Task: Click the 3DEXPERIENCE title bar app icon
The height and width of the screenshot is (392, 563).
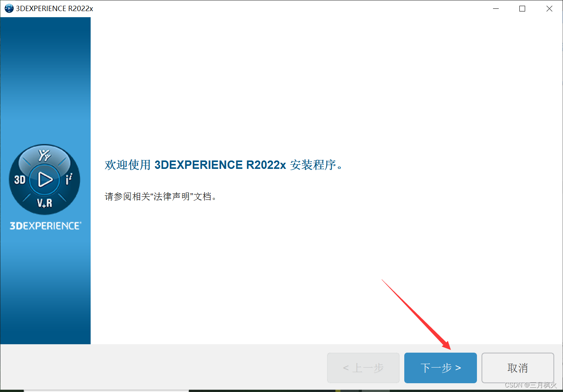Action: click(x=9, y=8)
